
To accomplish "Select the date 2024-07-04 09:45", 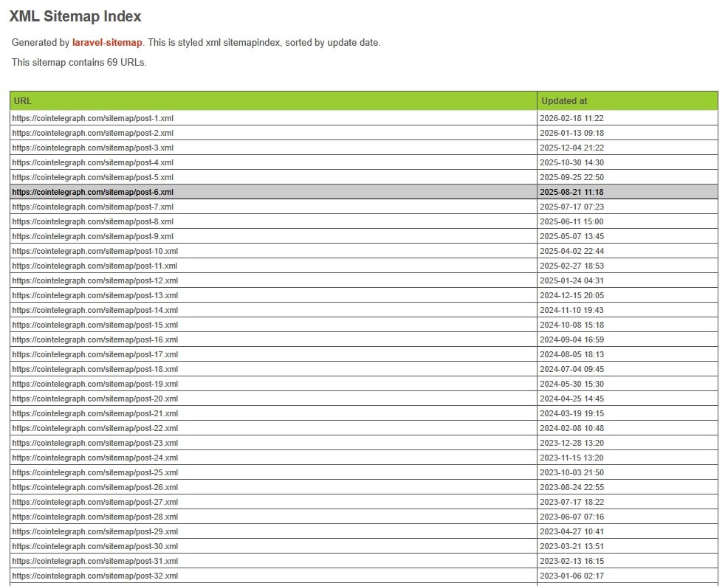I will (x=571, y=369).
